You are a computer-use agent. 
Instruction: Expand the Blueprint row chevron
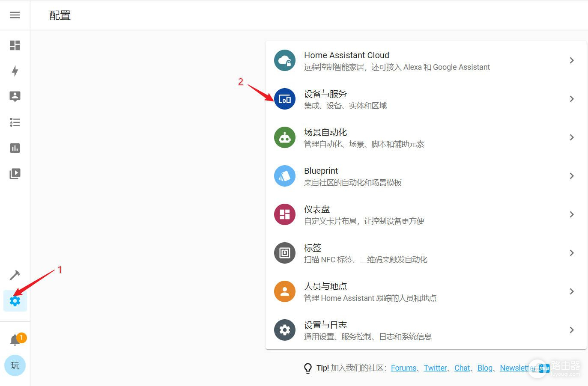point(572,176)
